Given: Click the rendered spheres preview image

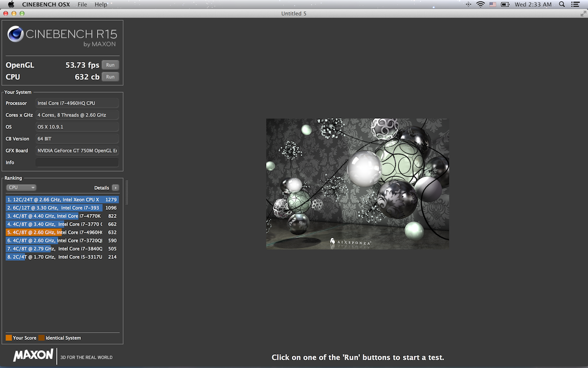Looking at the screenshot, I should click(x=357, y=184).
